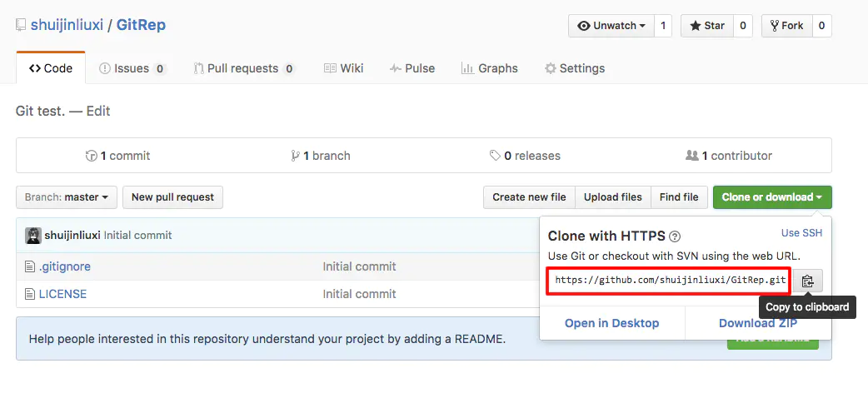Expand the Branch: master dropdown

click(67, 197)
